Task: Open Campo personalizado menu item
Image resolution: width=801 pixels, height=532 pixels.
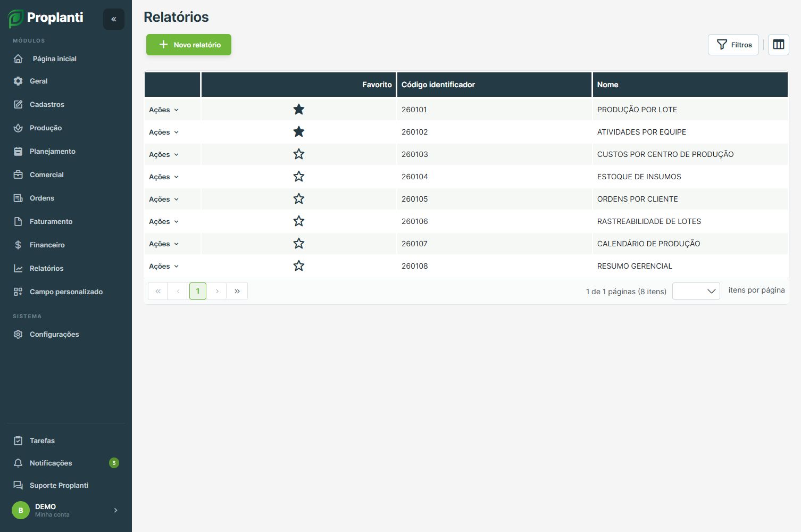Action: coord(66,292)
